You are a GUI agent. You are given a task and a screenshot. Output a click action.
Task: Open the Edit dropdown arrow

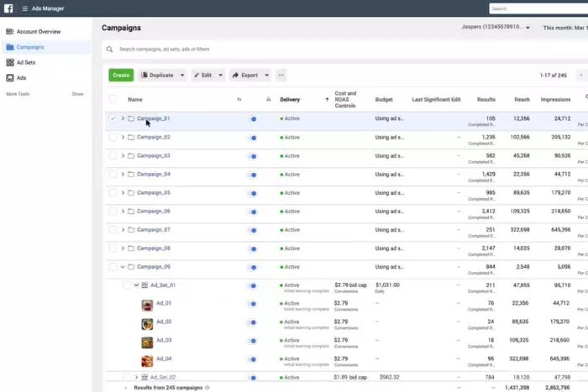220,75
